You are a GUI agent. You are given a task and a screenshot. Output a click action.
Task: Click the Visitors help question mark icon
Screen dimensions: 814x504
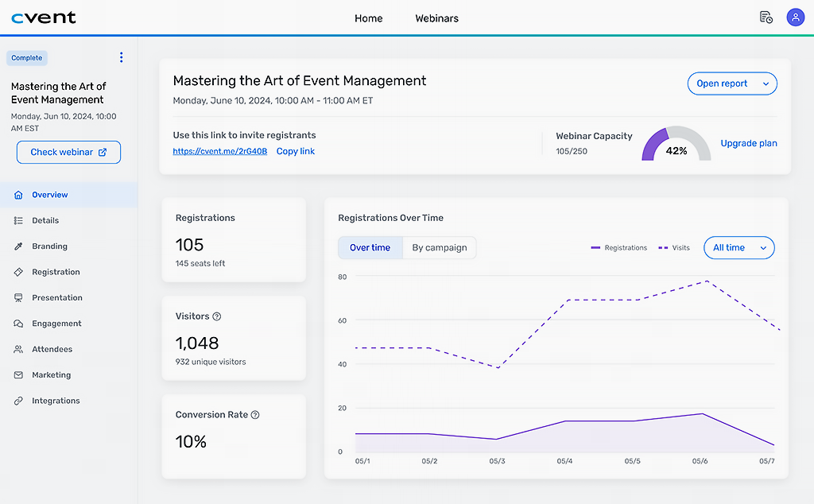coord(217,316)
